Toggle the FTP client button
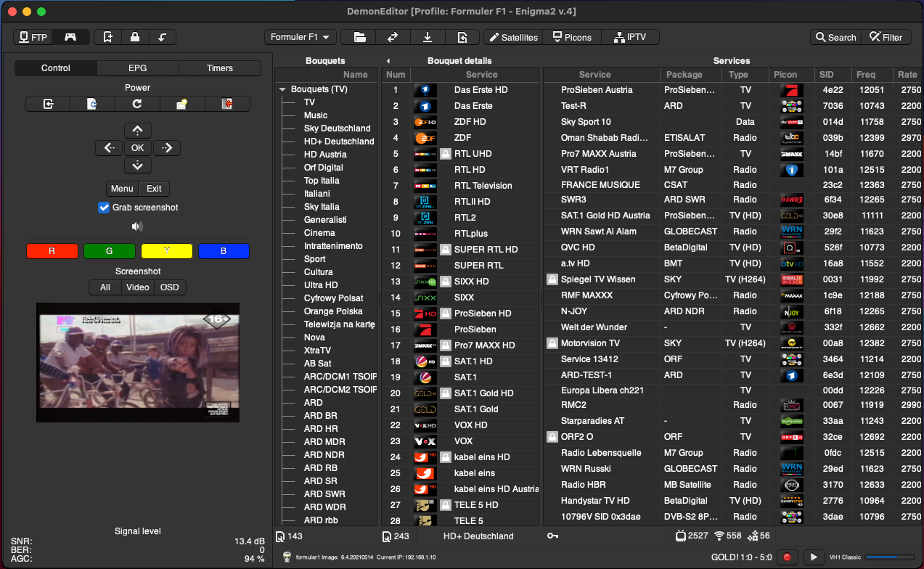Screen dimensions: 924x569 coord(33,37)
